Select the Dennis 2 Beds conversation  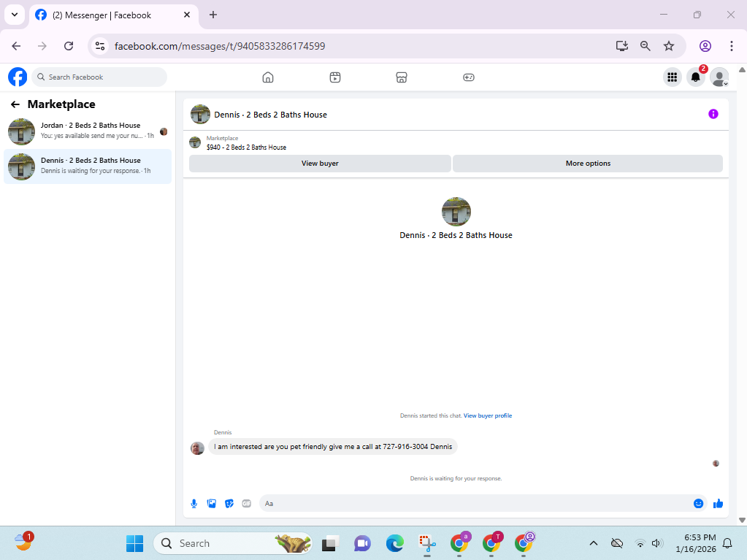tap(88, 166)
